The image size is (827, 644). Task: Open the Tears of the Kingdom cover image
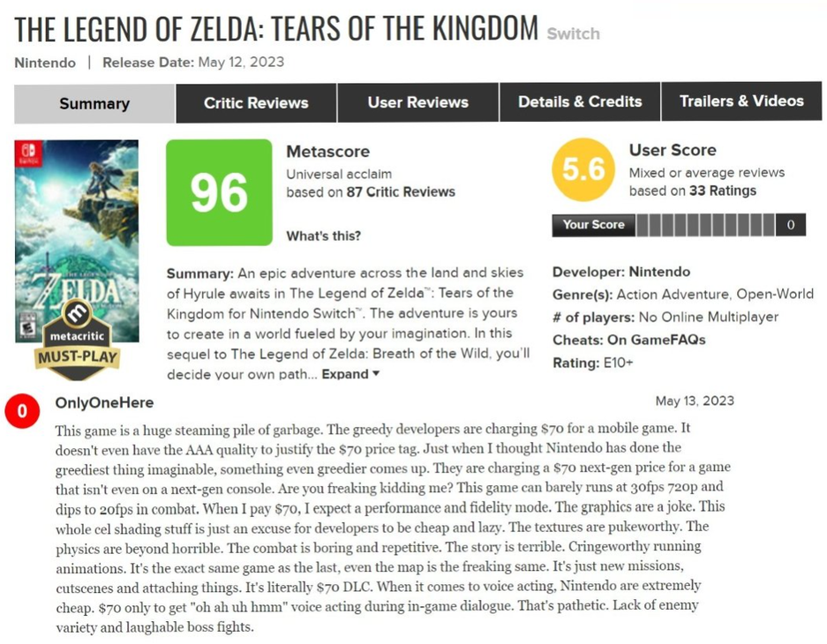pos(77,229)
